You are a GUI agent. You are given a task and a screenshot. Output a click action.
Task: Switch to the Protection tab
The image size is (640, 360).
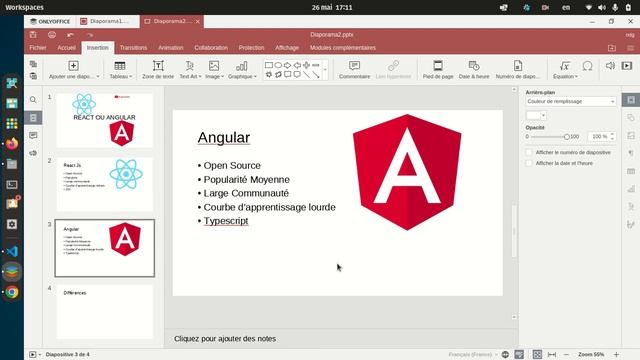pyautogui.click(x=251, y=48)
